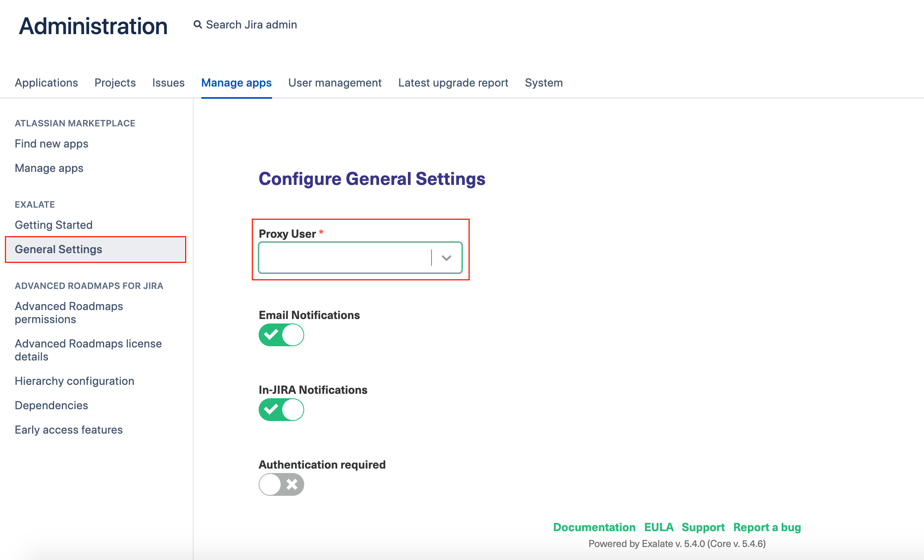Open Getting Started under Exalate
924x560 pixels.
click(54, 225)
